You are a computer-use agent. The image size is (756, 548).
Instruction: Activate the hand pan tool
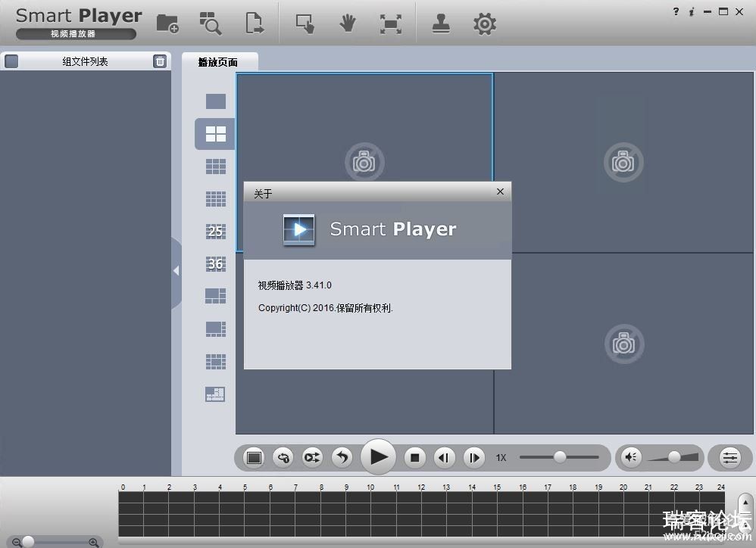(x=347, y=23)
